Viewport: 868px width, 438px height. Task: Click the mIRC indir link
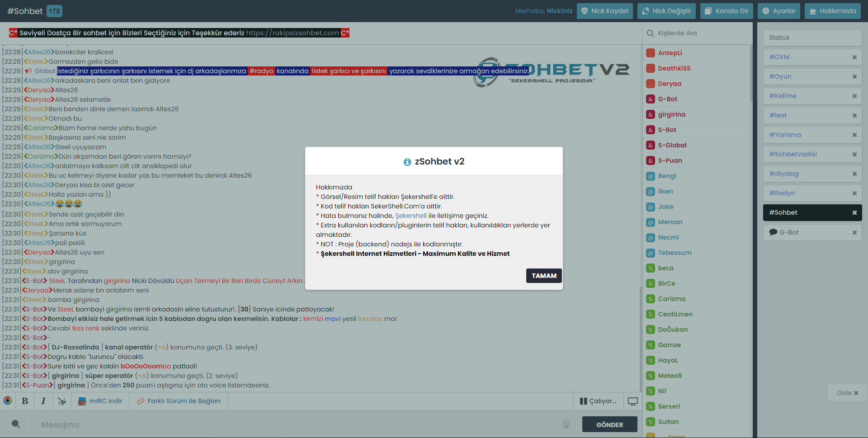point(100,401)
